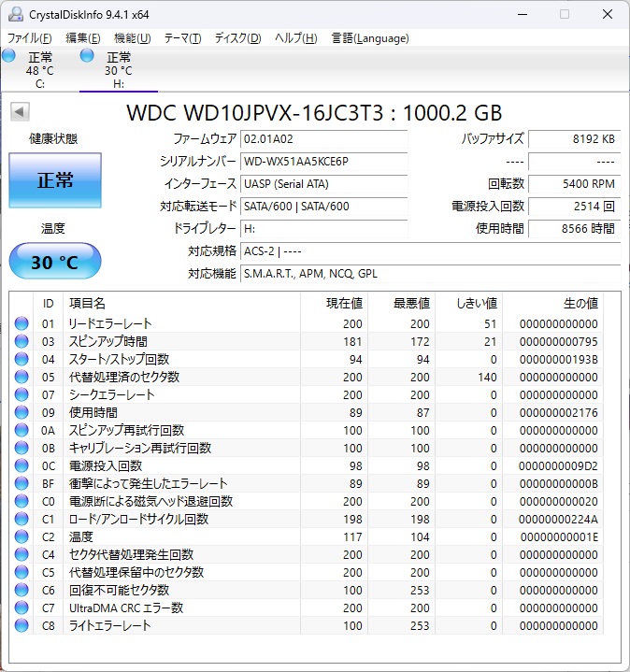Click the power on count field 2514 回

point(574,207)
